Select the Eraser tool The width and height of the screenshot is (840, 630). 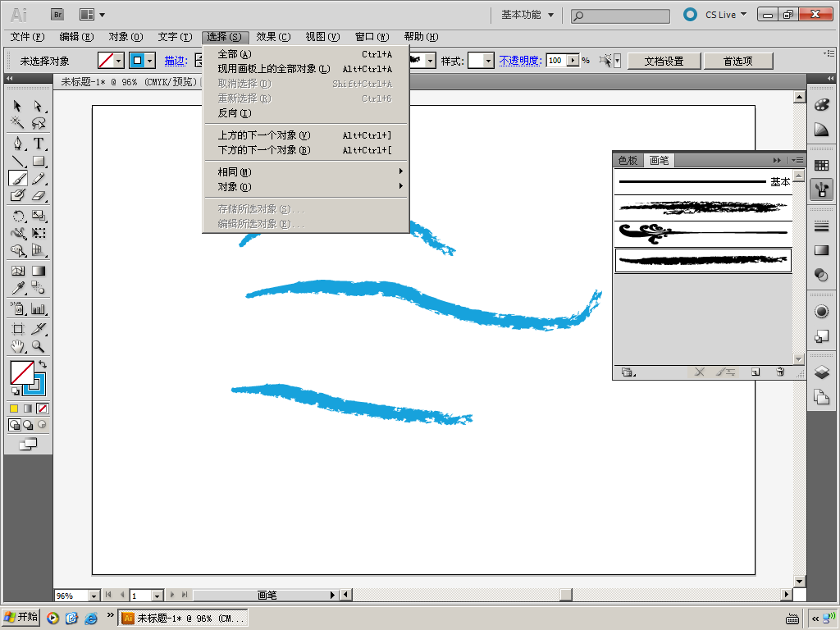click(38, 195)
